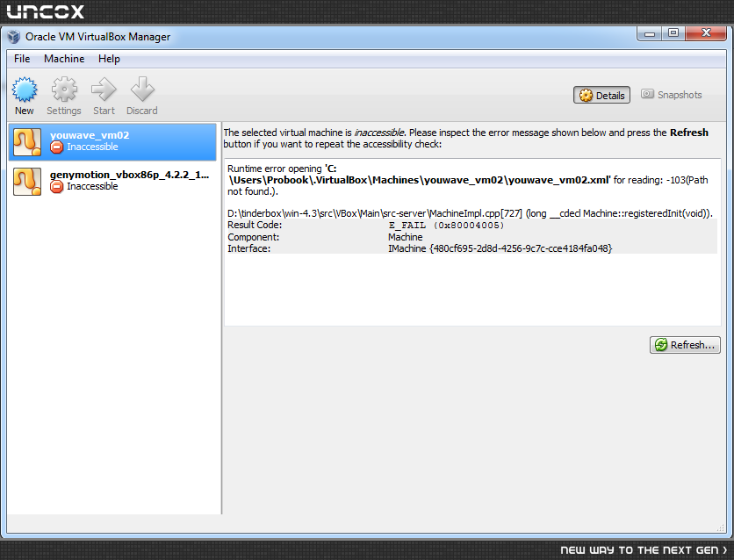
Task: Click the 'selected virtual machine is inaccessible' message
Action: [x=465, y=139]
